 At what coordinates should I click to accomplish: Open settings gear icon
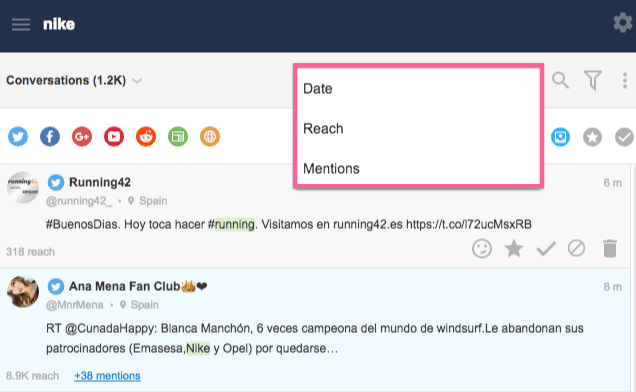tap(623, 23)
